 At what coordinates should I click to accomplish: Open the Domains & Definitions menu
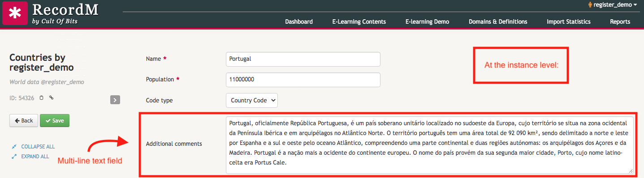pyautogui.click(x=498, y=21)
